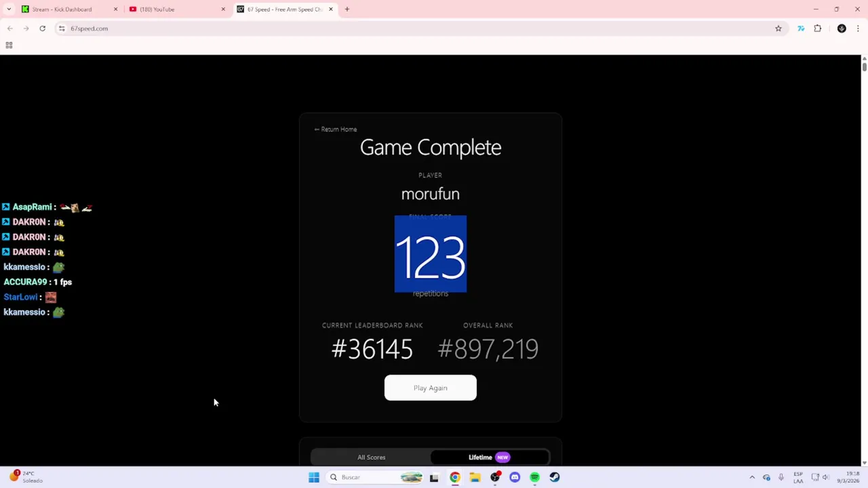Click StarLowi's chat message
The image size is (868, 488).
pyautogui.click(x=30, y=297)
